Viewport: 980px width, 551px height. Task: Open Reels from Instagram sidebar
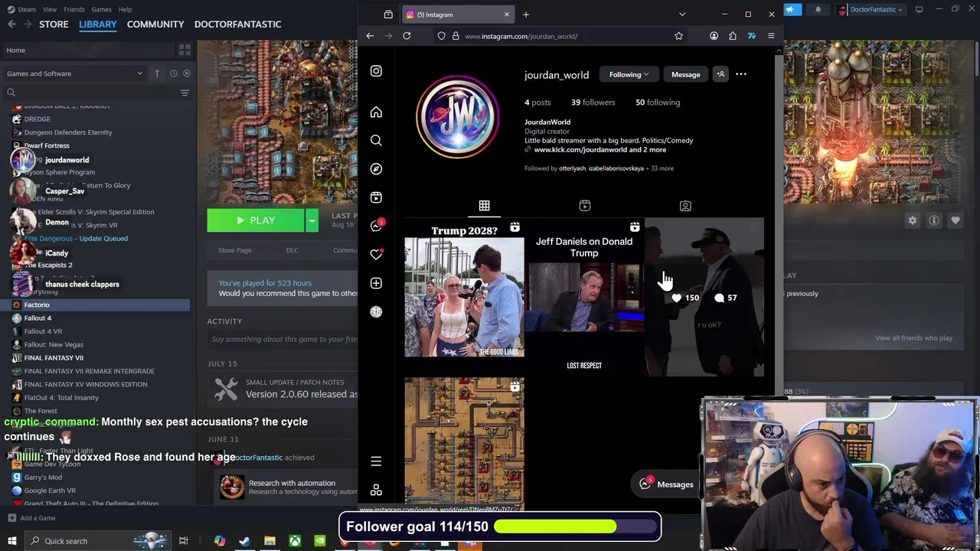376,197
